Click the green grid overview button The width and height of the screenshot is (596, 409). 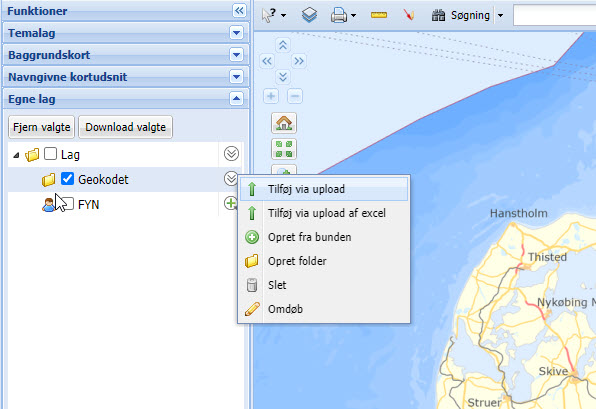pos(284,149)
